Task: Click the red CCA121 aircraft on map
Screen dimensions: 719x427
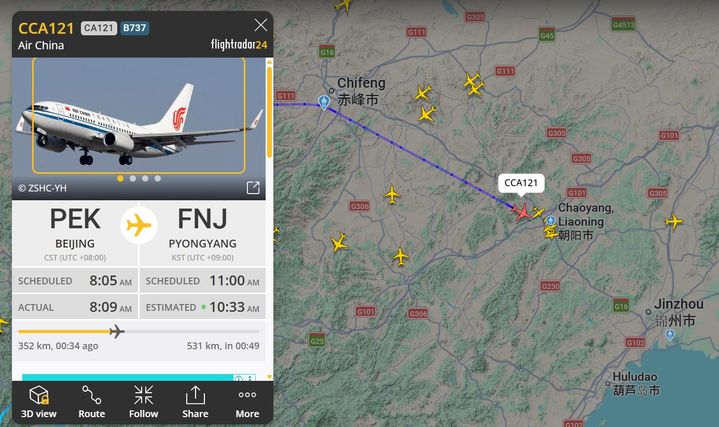Action: click(522, 212)
